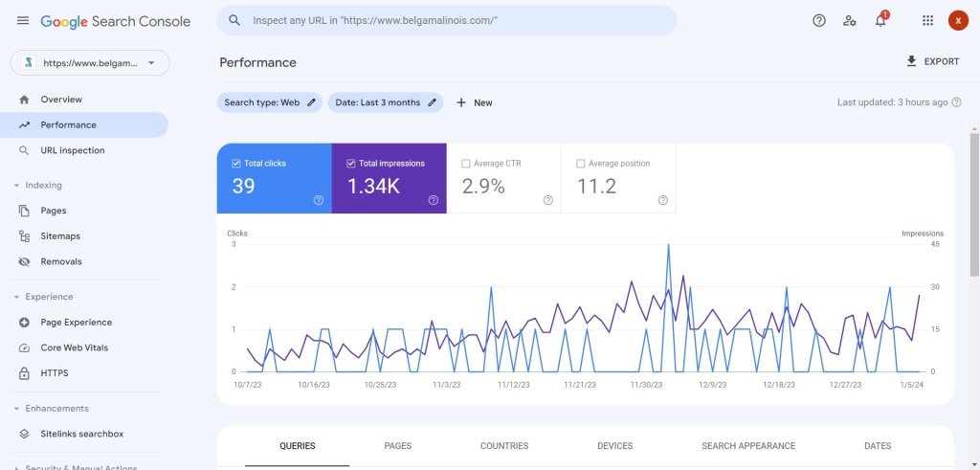The image size is (980, 470).
Task: Click the Average CTR help icon
Action: (x=548, y=200)
